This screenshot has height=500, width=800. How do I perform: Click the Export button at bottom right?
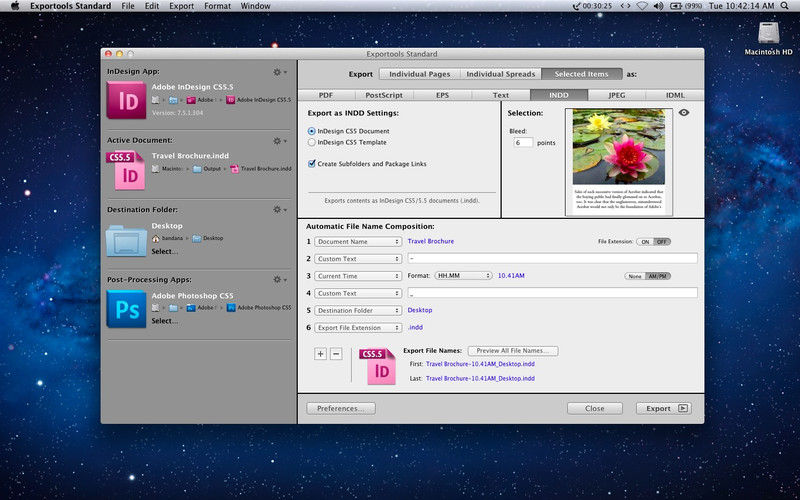click(x=664, y=408)
